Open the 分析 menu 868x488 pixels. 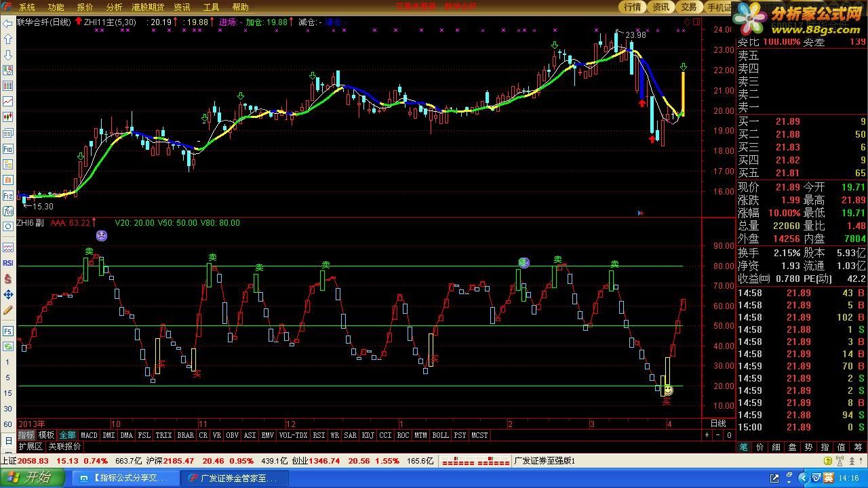[114, 7]
